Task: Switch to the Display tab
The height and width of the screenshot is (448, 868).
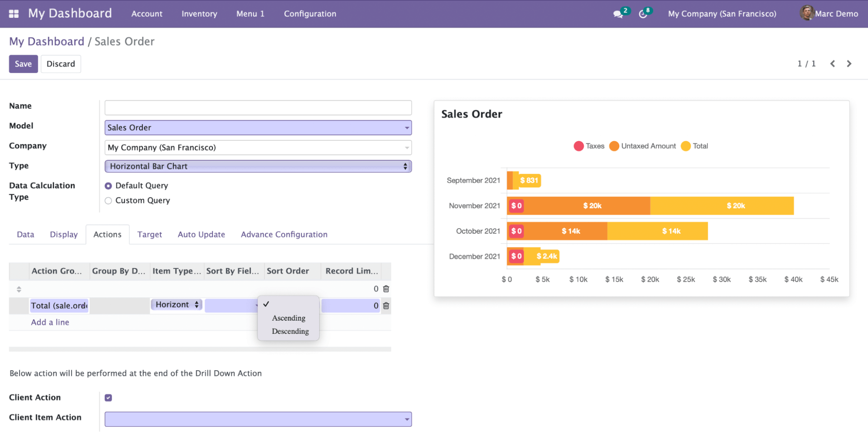Action: pos(64,235)
